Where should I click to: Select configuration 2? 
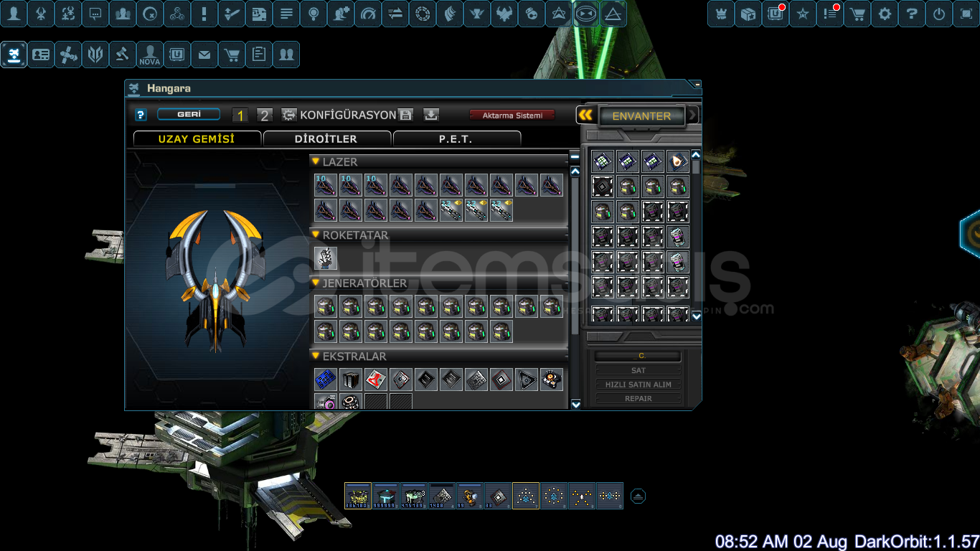tap(265, 116)
